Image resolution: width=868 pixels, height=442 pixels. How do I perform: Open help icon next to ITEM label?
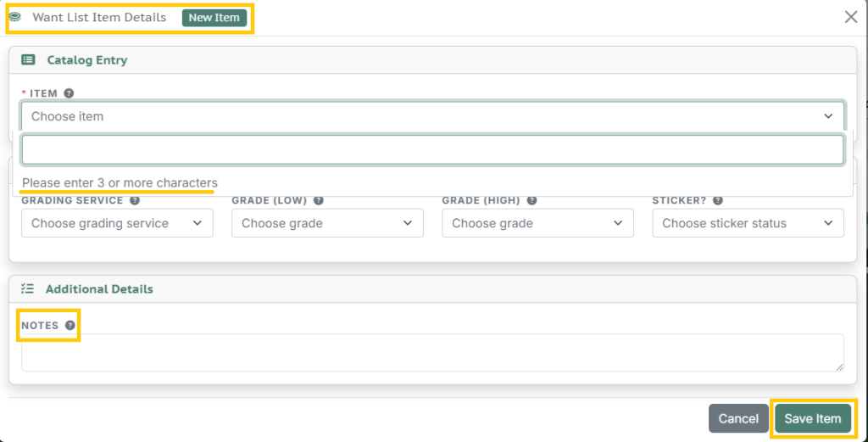pyautogui.click(x=69, y=93)
